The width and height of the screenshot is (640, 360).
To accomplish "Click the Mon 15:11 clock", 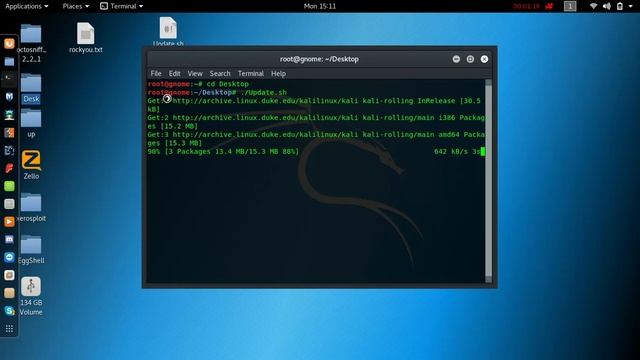I will click(x=320, y=6).
